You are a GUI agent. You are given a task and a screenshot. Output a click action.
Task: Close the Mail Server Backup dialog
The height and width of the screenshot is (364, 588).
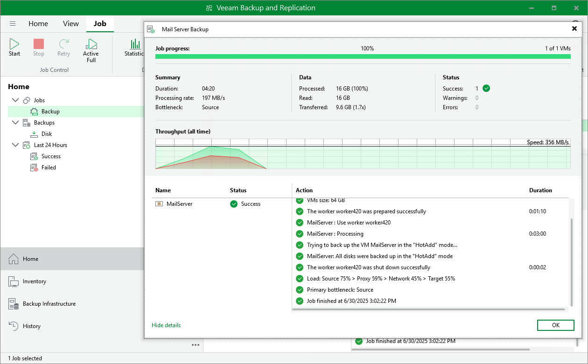coord(574,28)
